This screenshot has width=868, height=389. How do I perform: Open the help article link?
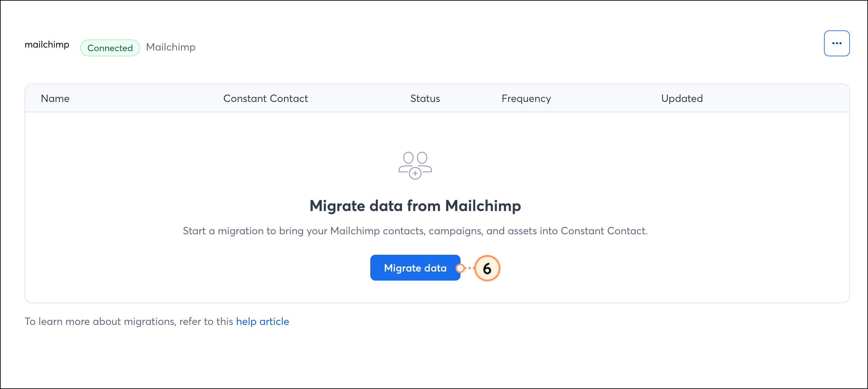[x=263, y=321]
